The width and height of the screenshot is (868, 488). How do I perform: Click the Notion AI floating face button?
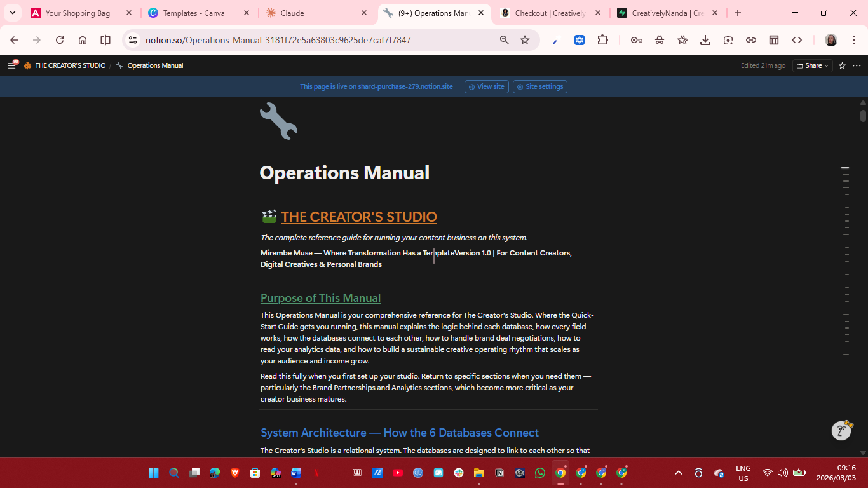tap(842, 430)
